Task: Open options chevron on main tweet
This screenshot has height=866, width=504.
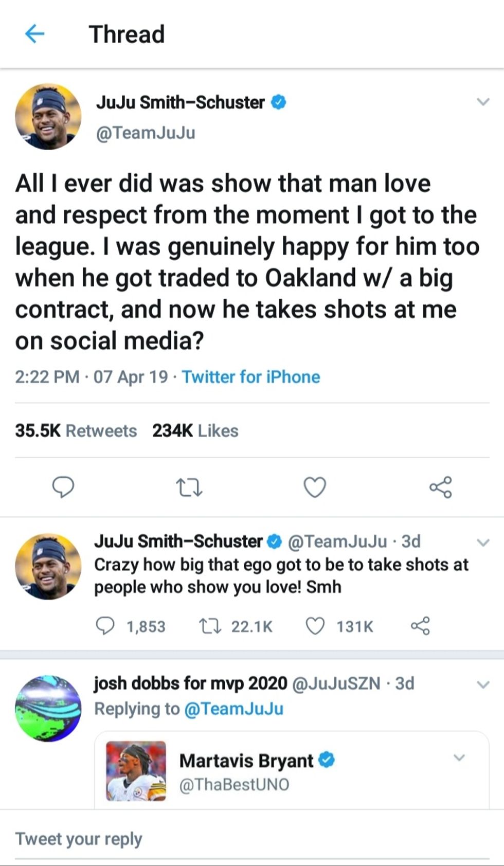Action: (482, 101)
